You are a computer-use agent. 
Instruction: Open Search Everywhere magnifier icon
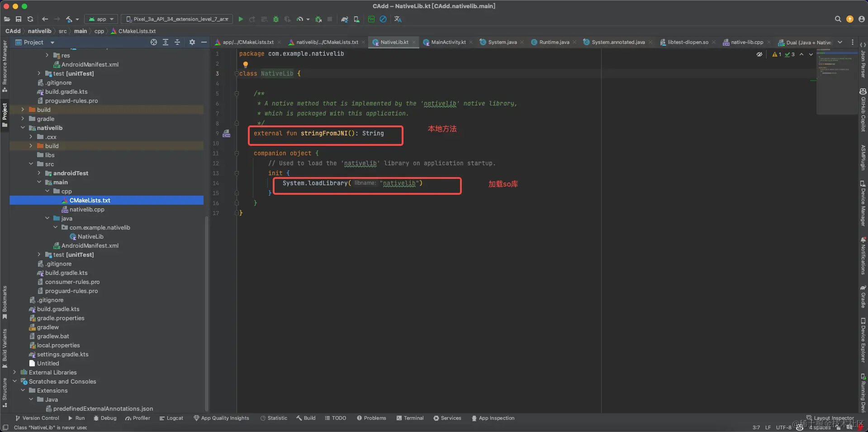(838, 19)
